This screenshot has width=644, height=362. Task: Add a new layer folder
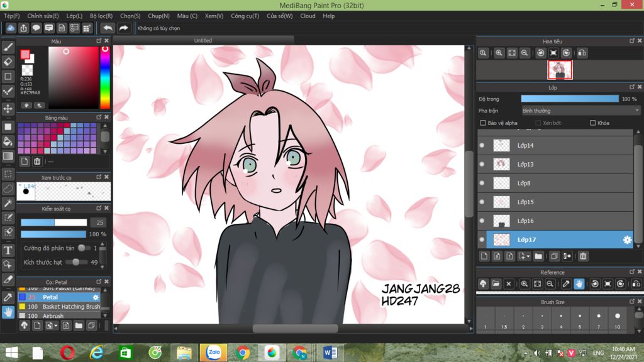[x=538, y=256]
